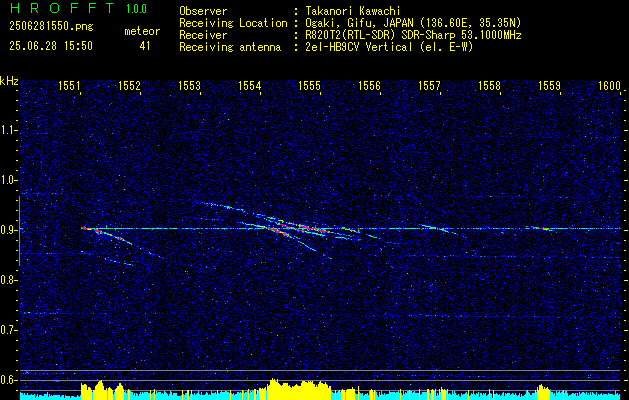Click the timestamp 25.06.28 15:50

tap(51, 46)
